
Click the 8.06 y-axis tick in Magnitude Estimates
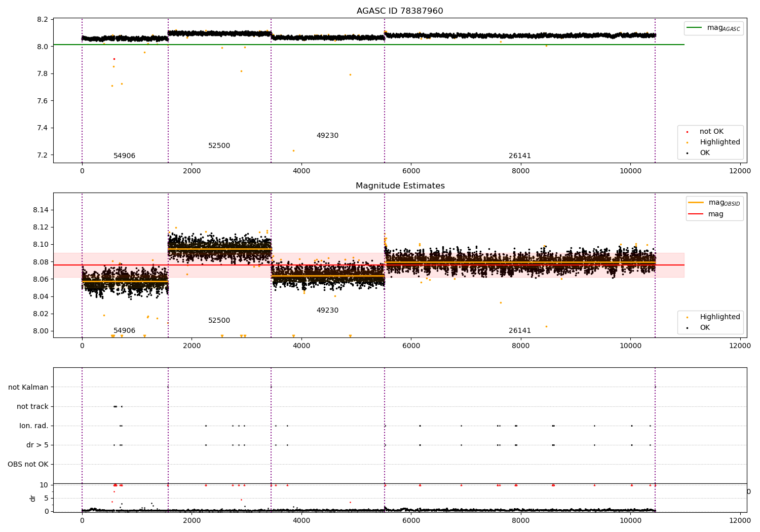(41, 279)
